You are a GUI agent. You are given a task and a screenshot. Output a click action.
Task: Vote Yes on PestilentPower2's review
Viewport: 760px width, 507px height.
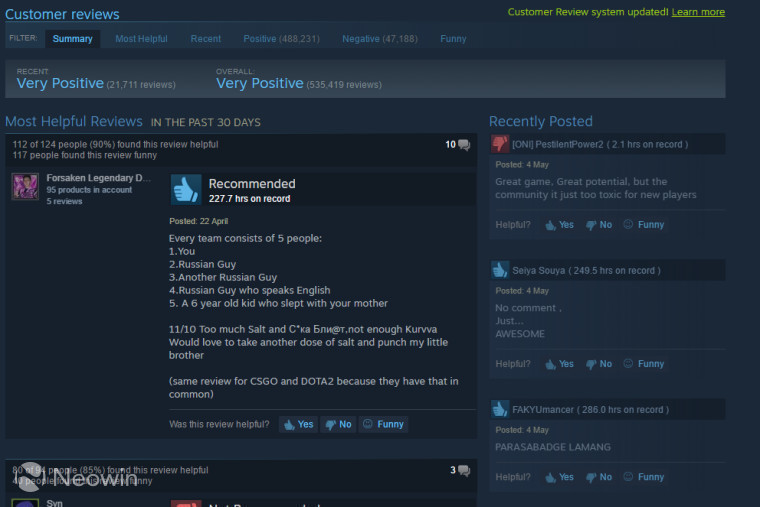[559, 225]
